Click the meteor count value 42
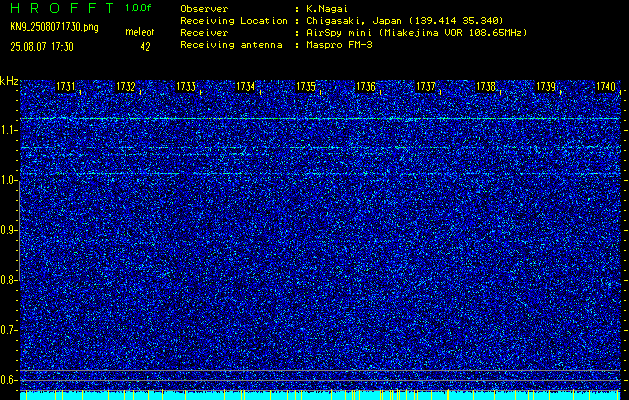This screenshot has height=400, width=629. pyautogui.click(x=145, y=47)
